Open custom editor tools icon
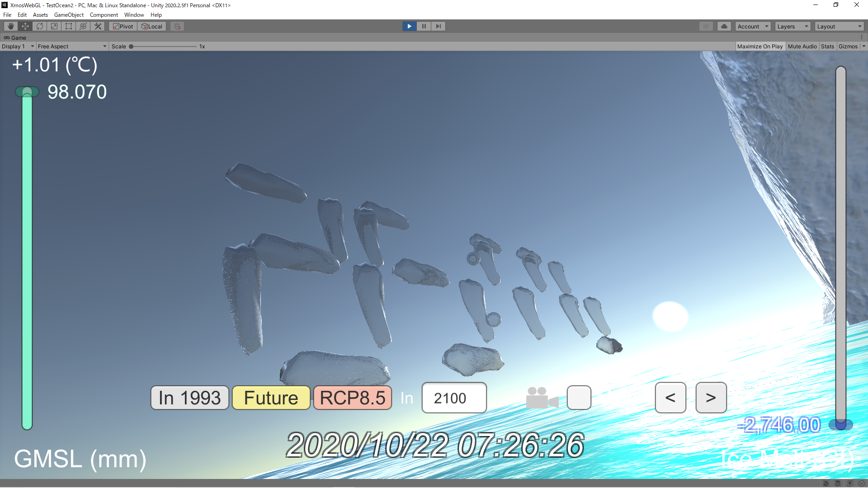Screen dimensions: 868x488 coord(98,26)
